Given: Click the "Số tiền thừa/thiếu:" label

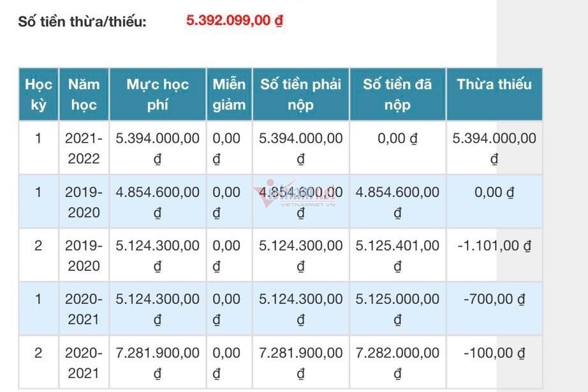Looking at the screenshot, I should pyautogui.click(x=83, y=22).
